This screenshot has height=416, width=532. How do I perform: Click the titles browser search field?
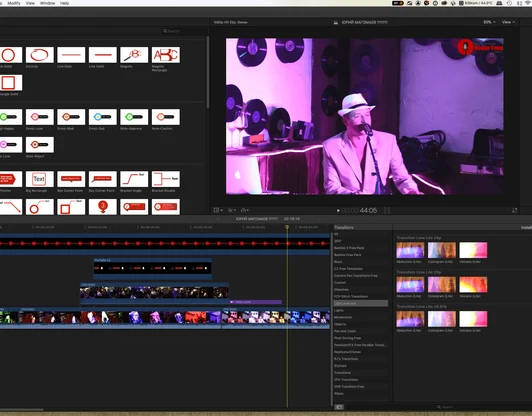[x=183, y=31]
